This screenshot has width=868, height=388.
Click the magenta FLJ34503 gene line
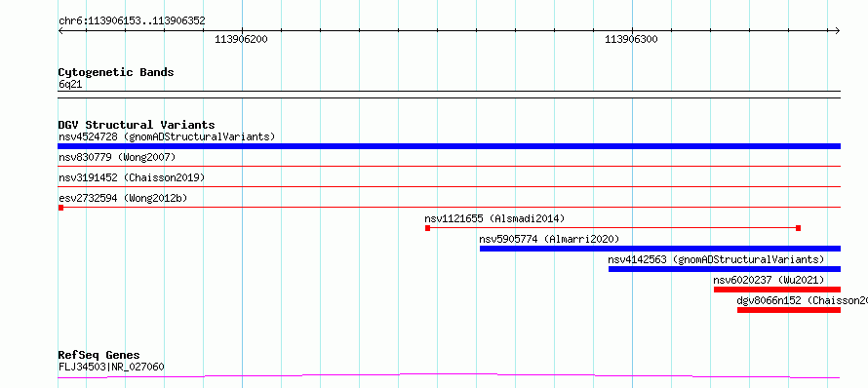(x=449, y=376)
